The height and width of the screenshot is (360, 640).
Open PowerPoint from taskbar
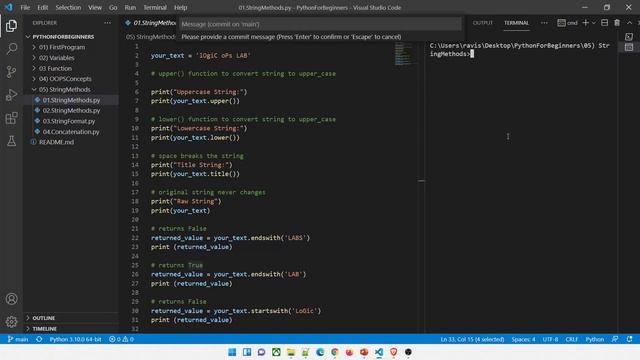click(364, 352)
